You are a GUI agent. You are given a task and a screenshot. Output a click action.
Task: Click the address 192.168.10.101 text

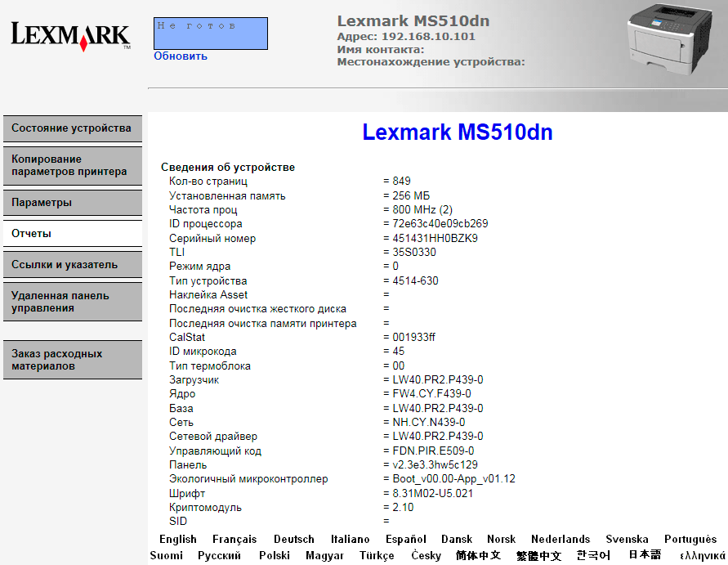coord(428,37)
